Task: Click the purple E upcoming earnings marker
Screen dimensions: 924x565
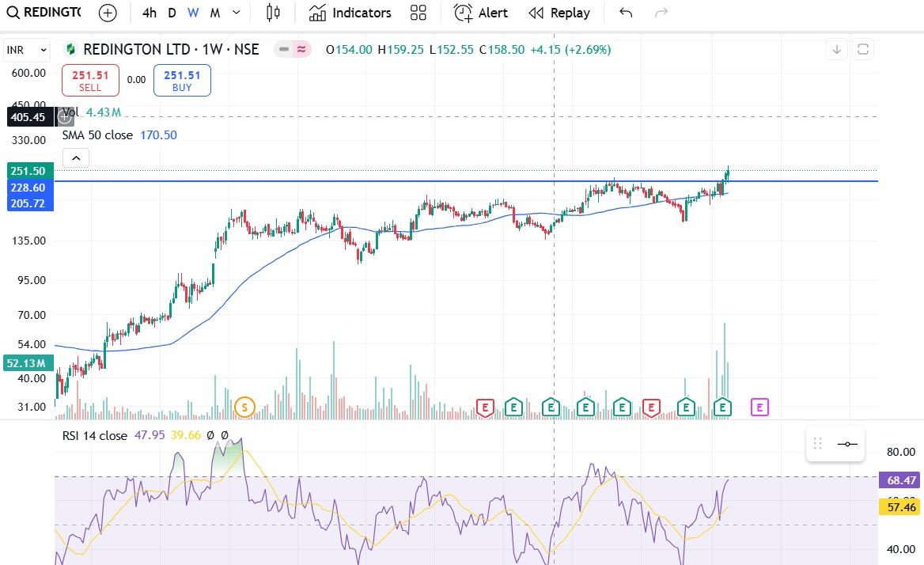Action: (x=759, y=407)
